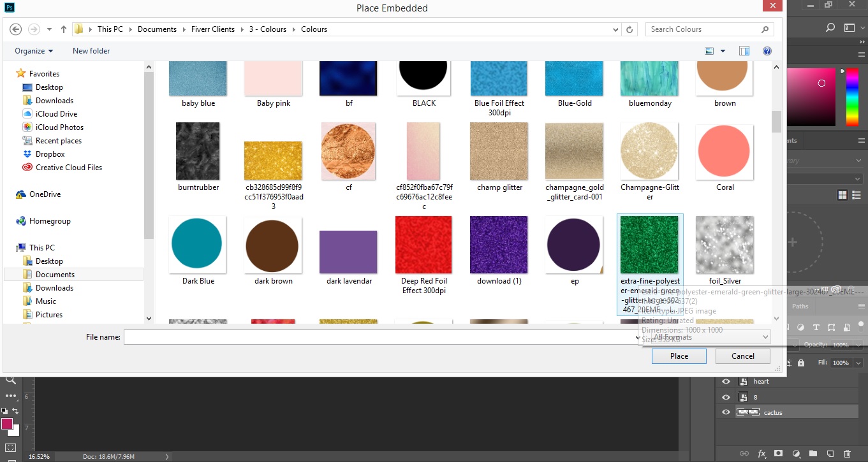Screen dimensions: 868x462
Task: Add a layer style with fx
Action: [761, 454]
